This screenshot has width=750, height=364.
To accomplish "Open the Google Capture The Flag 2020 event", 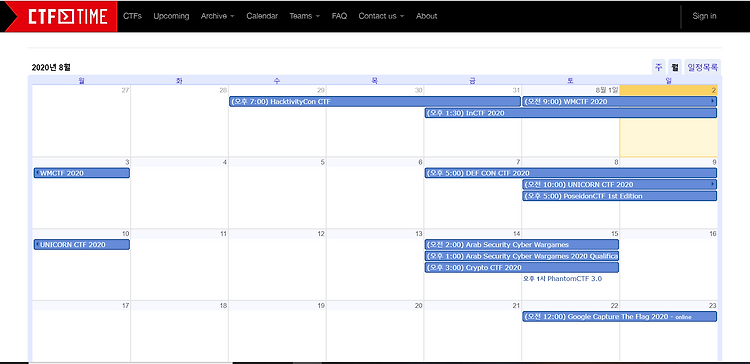I will [x=619, y=316].
